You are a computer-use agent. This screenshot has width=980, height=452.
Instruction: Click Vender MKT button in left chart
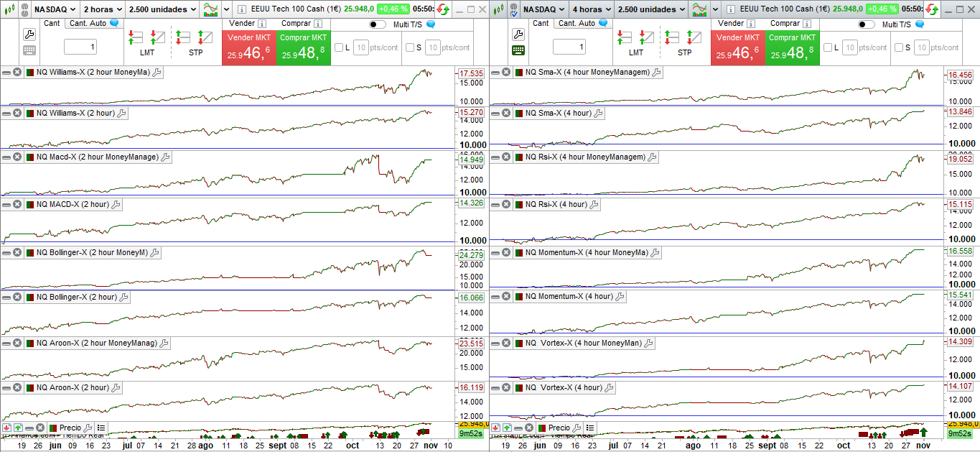click(x=247, y=47)
